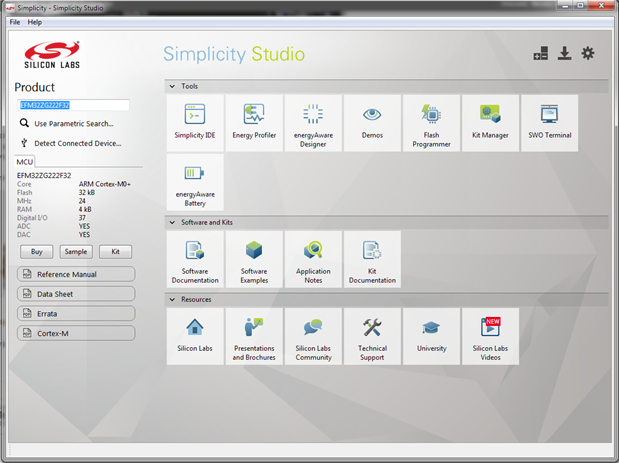Open the Silicon Labs home tile
Screen dimensions: 619x463
point(195,336)
